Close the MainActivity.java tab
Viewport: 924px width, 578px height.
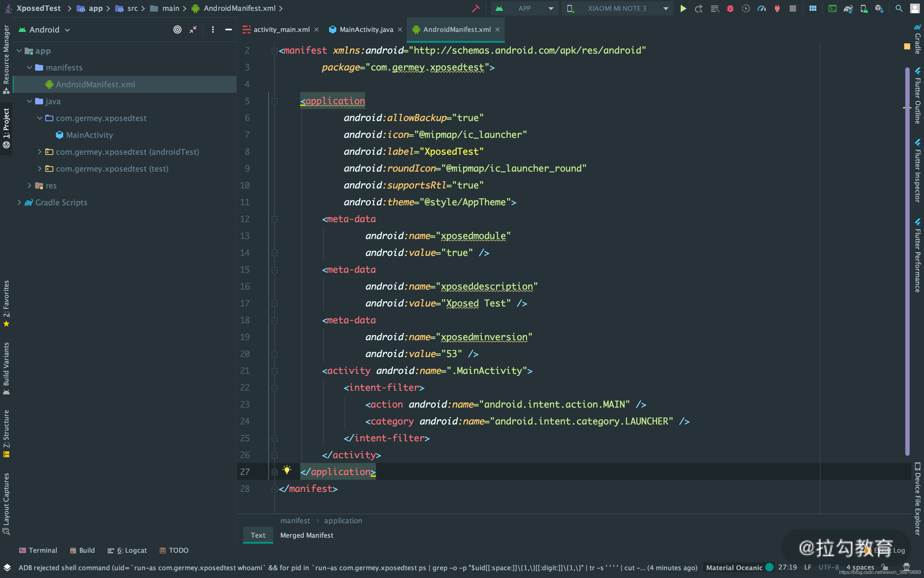[400, 30]
